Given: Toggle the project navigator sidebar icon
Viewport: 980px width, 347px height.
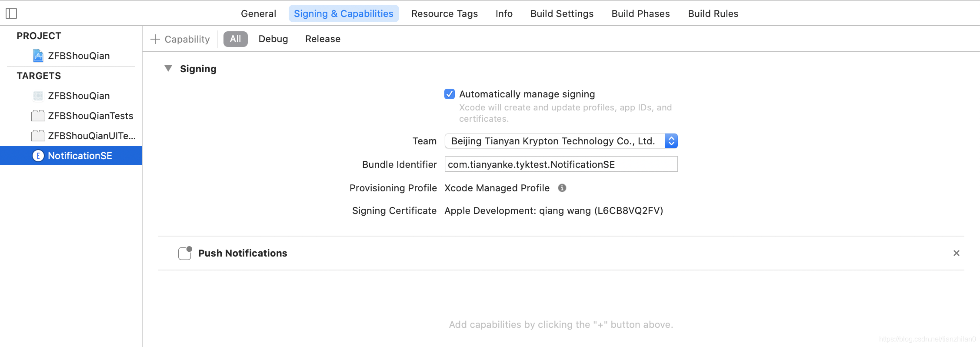Looking at the screenshot, I should (x=11, y=13).
